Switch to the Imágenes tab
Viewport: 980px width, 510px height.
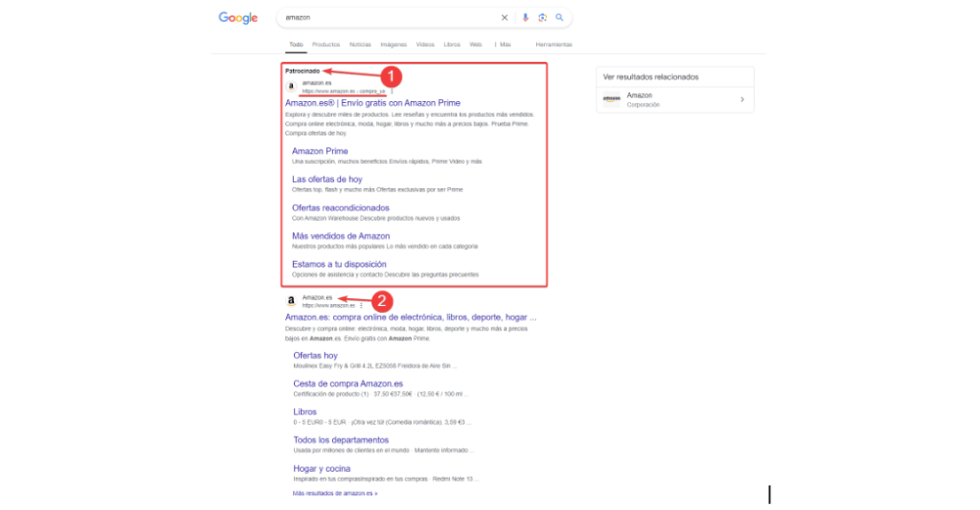click(x=394, y=45)
